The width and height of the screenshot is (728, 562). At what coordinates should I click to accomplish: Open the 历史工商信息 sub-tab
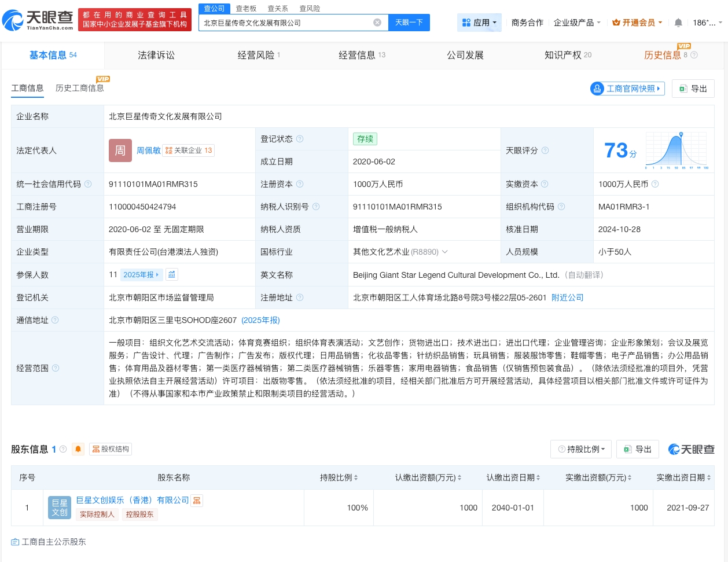point(80,88)
